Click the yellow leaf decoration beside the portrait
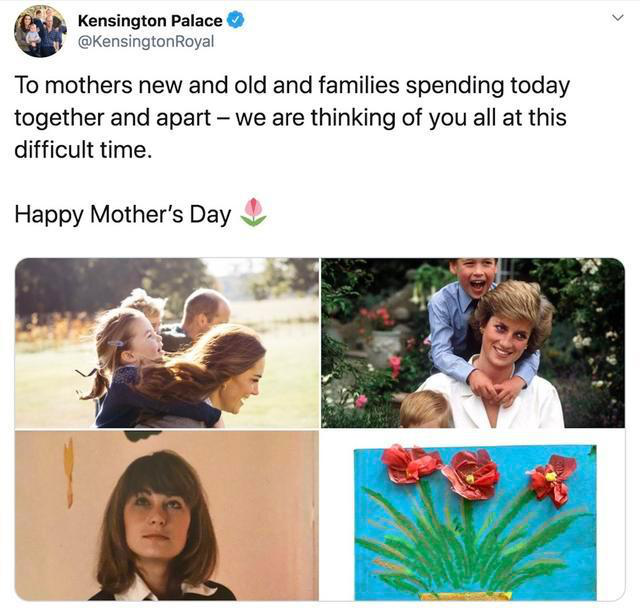 point(68,469)
